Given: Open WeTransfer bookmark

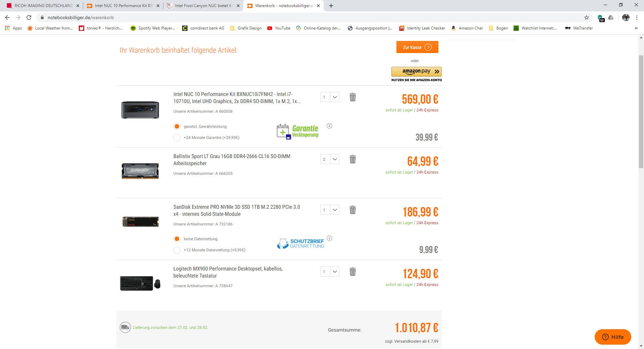Looking at the screenshot, I should click(x=579, y=28).
